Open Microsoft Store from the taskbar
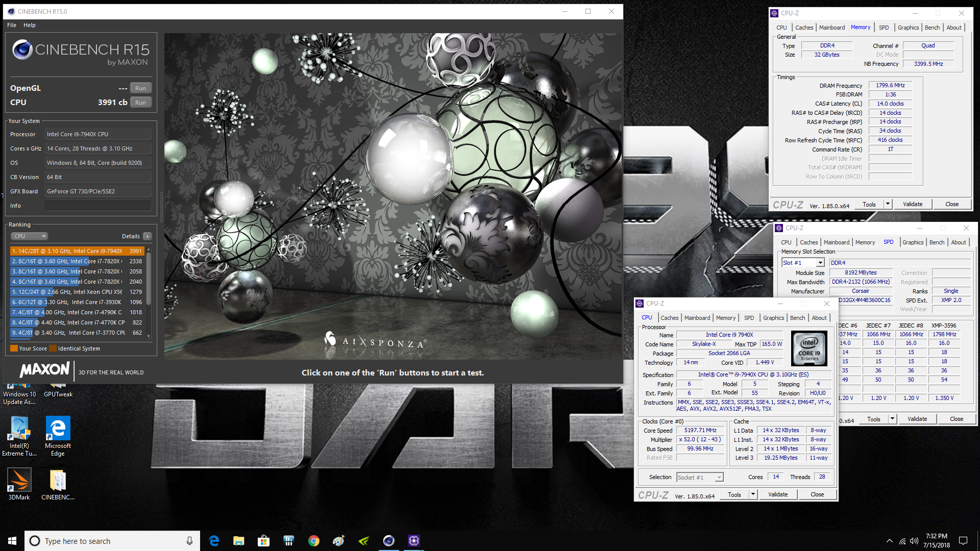This screenshot has height=551, width=980. (x=263, y=541)
